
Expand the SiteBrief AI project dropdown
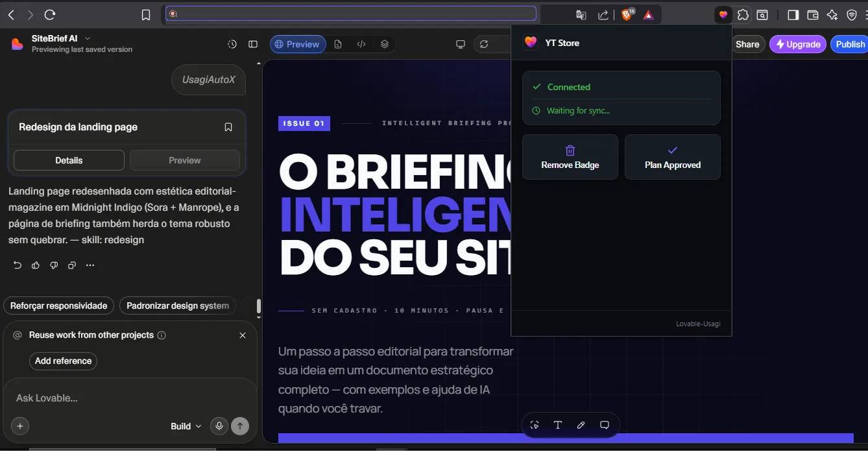pos(88,39)
